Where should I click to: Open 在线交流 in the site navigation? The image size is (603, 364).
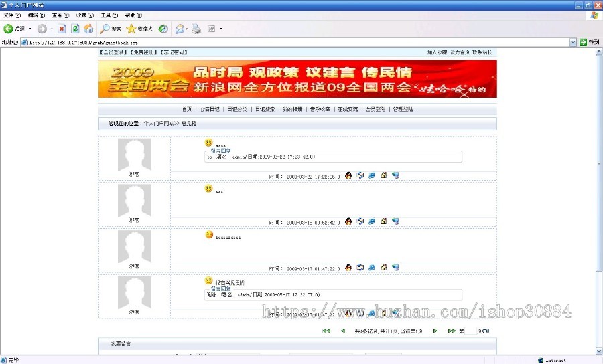[348, 110]
